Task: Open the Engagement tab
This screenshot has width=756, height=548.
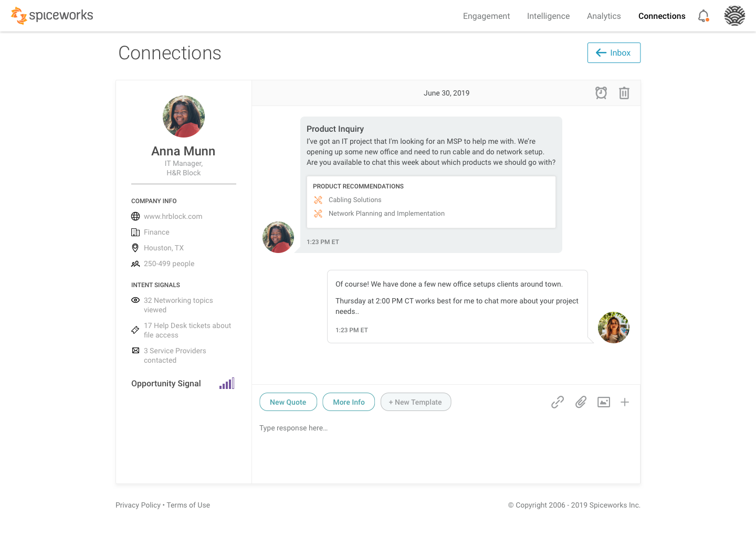Action: tap(486, 16)
